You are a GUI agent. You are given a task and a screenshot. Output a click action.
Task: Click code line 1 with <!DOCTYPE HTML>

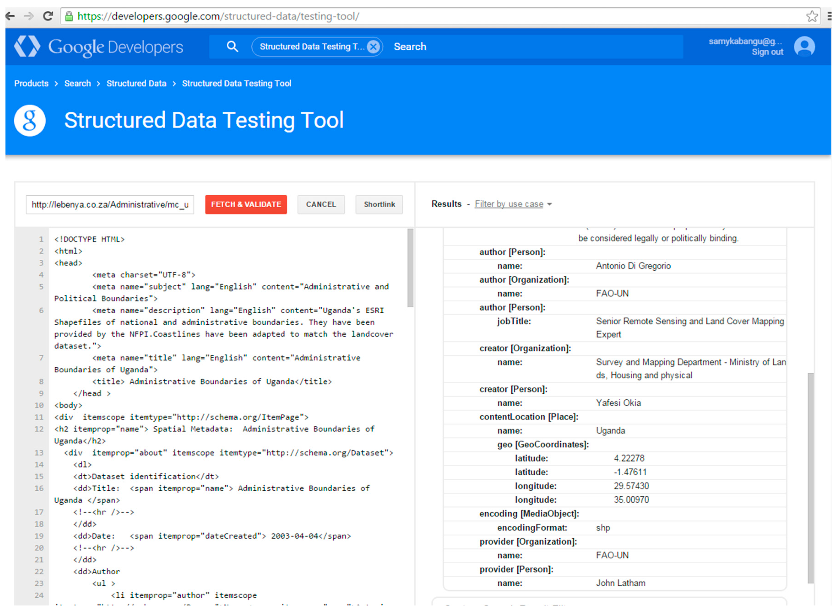89,239
